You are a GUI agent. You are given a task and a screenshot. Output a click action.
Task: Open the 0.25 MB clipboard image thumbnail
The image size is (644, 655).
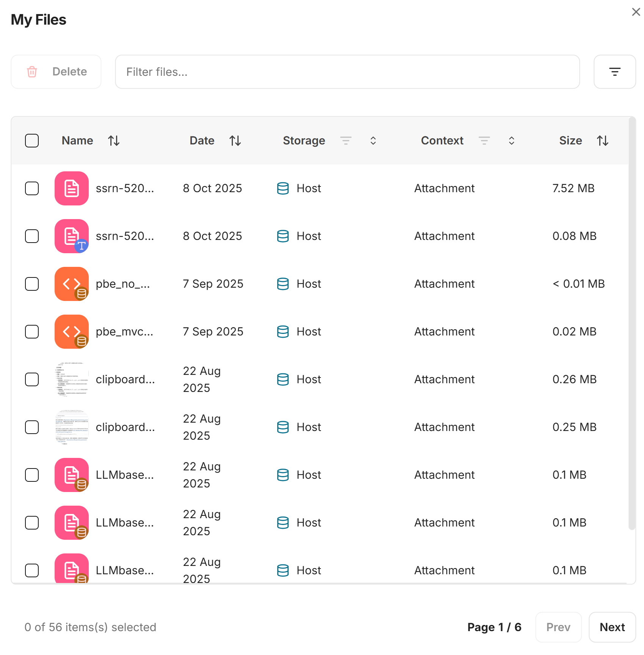coord(71,427)
